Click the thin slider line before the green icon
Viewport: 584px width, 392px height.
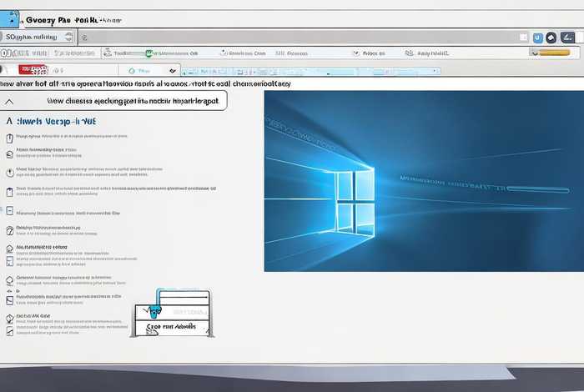coord(135,53)
